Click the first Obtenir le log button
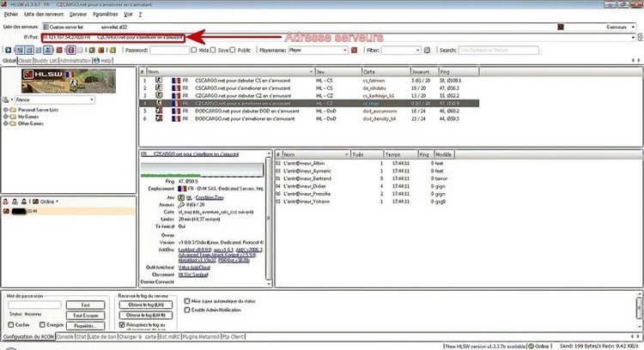Screen dimensions: 644x350 click(x=146, y=305)
